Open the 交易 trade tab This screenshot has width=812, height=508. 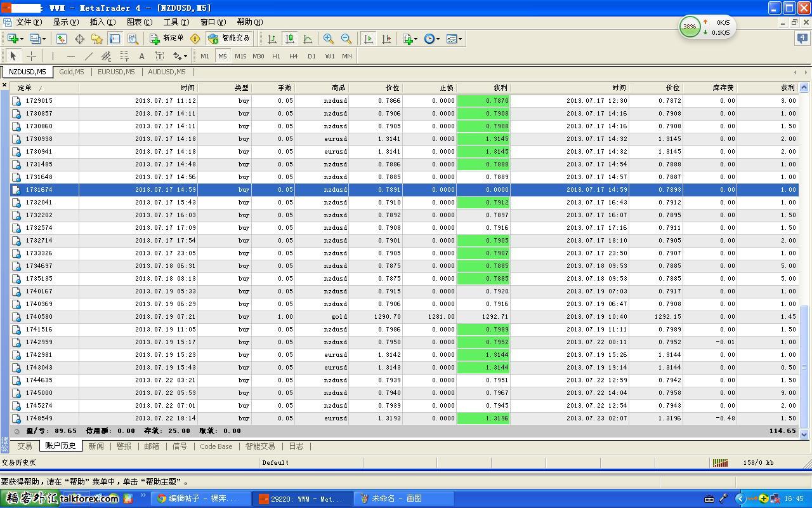(25, 446)
